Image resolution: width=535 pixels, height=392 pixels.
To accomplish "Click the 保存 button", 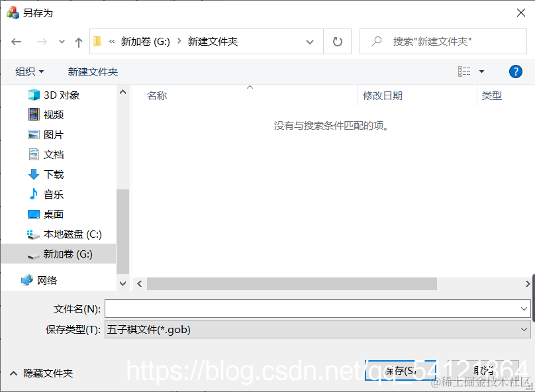I will pyautogui.click(x=401, y=371).
